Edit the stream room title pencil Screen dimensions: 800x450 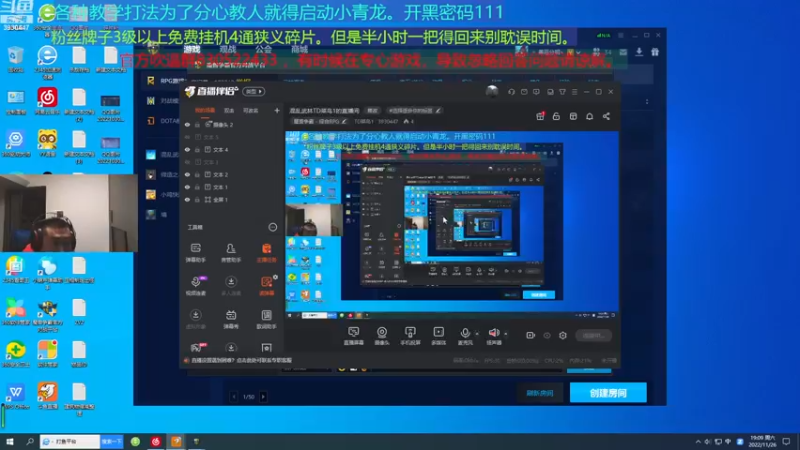438,110
